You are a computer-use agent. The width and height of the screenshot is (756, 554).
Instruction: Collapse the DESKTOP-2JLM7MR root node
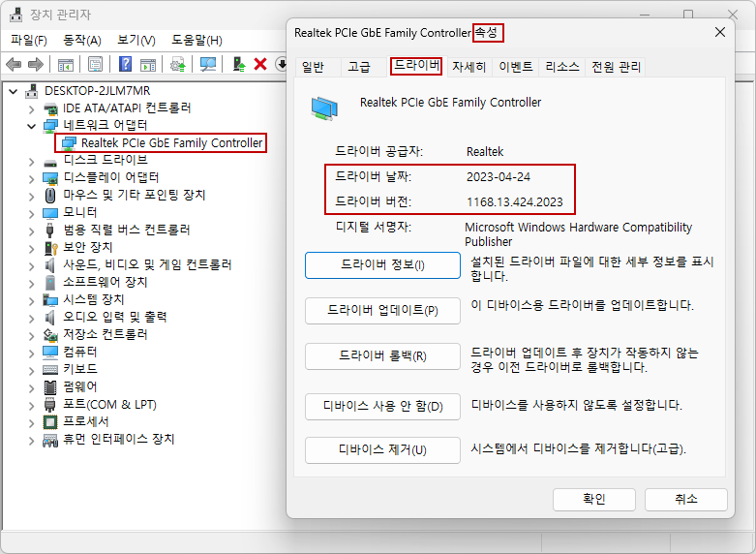(x=14, y=91)
